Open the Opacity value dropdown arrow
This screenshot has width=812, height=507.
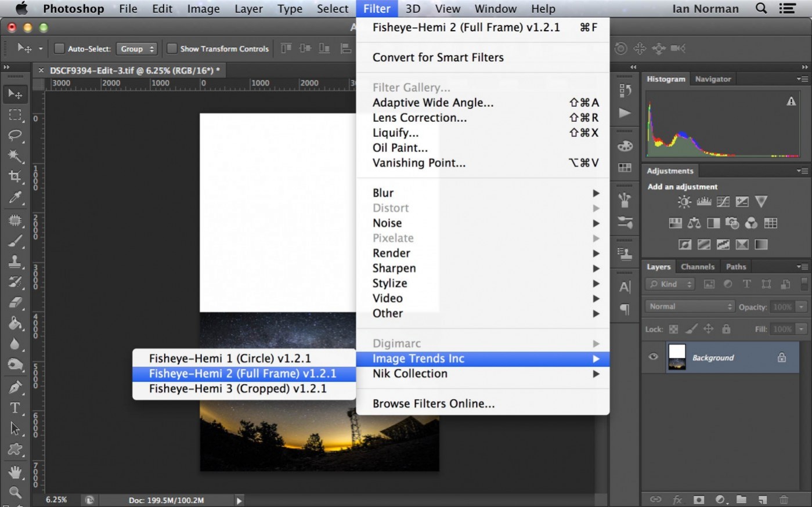pos(802,307)
